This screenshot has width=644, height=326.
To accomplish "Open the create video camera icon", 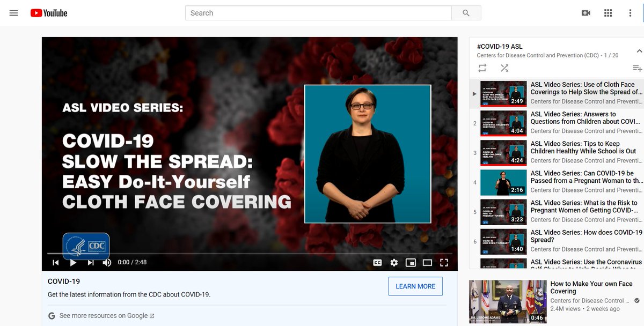I will (x=586, y=13).
